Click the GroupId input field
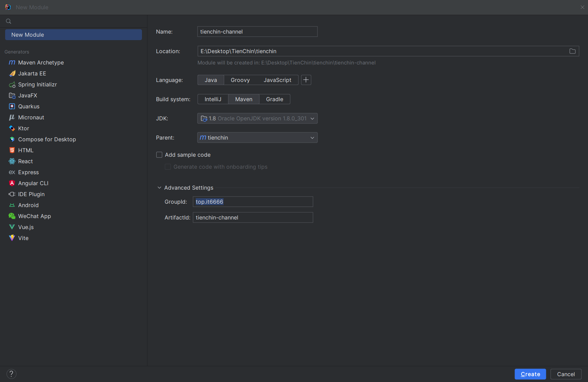Viewport: 588px width, 382px height. pos(253,202)
